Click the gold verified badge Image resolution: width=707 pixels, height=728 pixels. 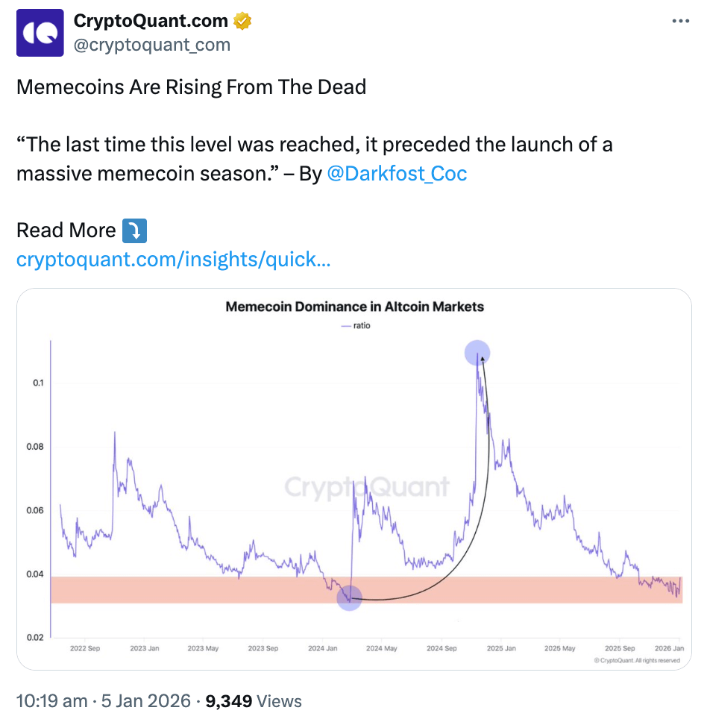tap(242, 22)
